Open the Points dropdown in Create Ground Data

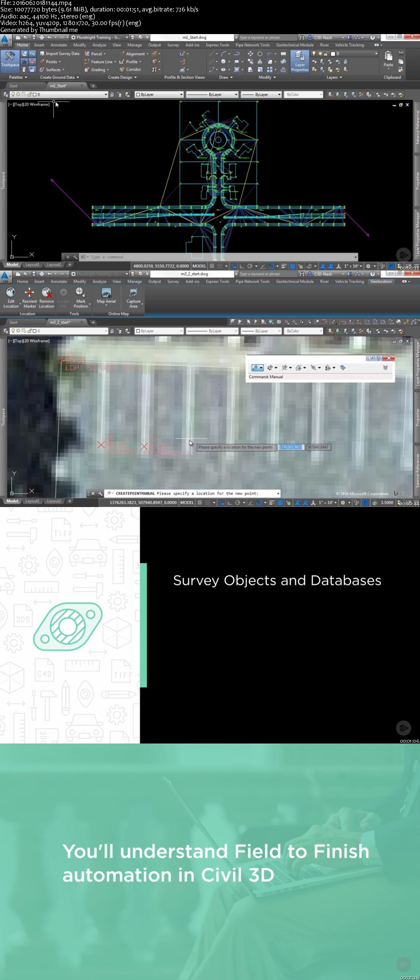(x=50, y=62)
